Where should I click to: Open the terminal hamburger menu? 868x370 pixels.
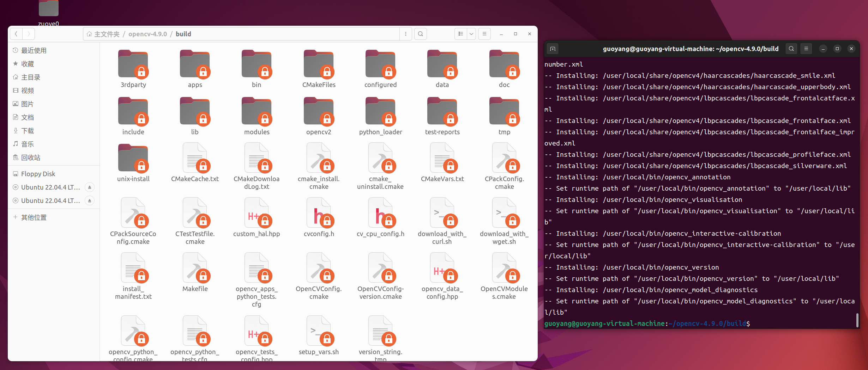tap(806, 49)
